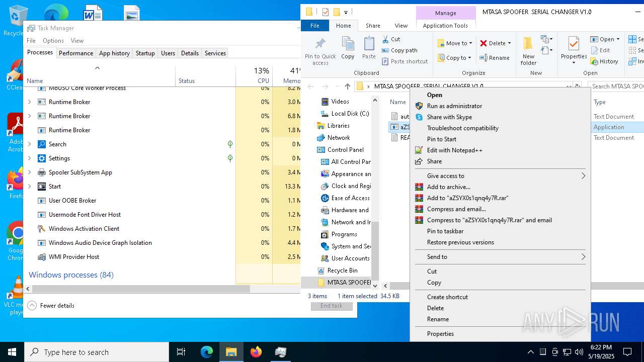Click History in ribbon

point(604,61)
